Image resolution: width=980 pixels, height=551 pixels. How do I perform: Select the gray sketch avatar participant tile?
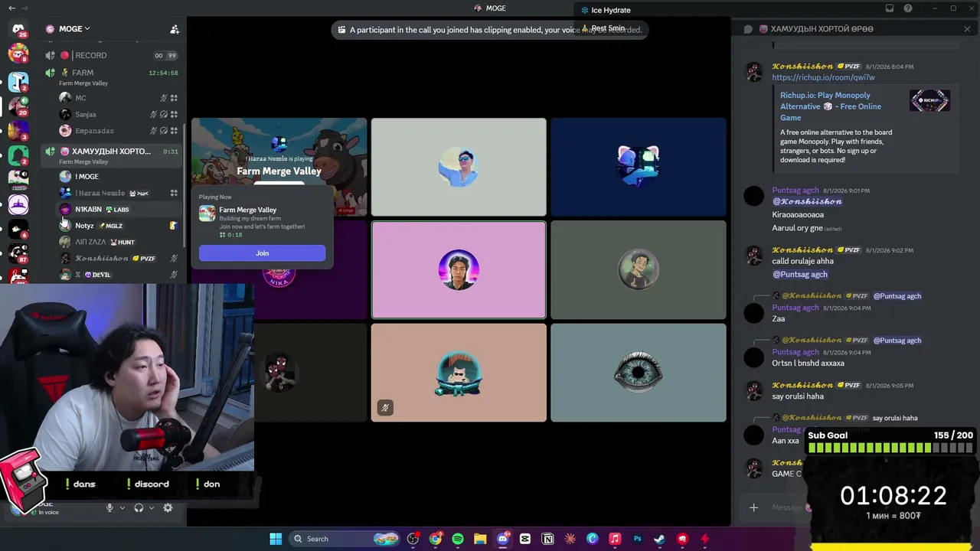click(638, 269)
